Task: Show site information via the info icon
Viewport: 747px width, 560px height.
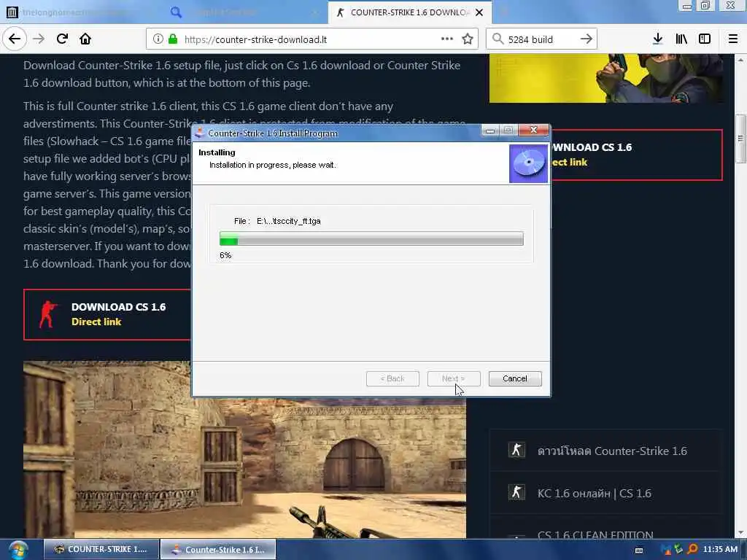Action: coord(158,39)
